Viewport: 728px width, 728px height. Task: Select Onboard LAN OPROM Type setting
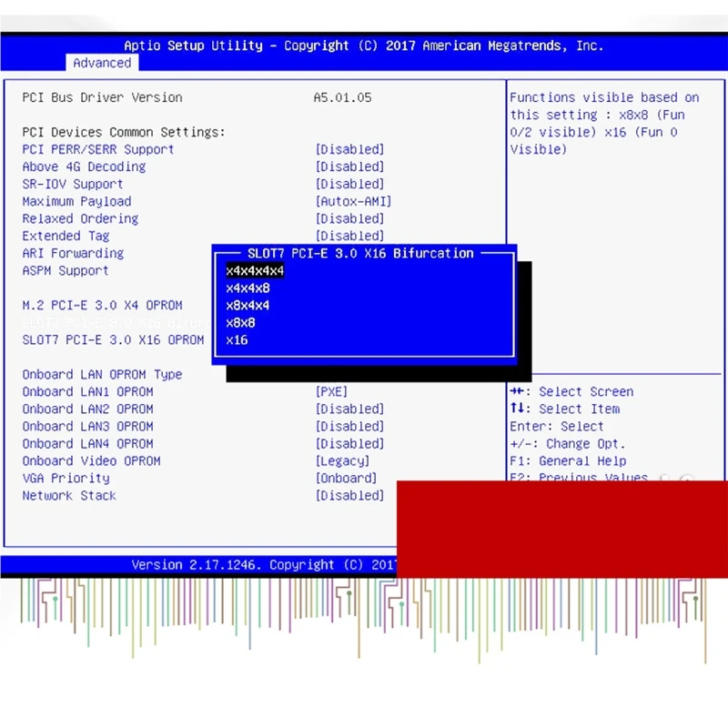tap(102, 375)
